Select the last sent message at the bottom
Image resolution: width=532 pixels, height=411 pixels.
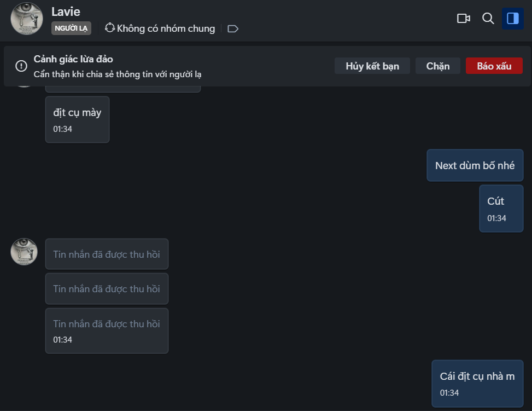[477, 383]
